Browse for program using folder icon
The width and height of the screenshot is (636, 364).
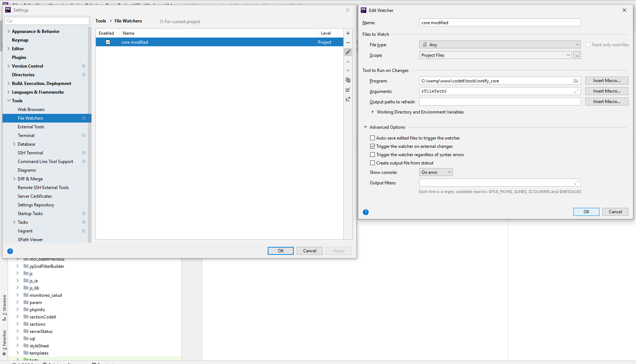point(576,81)
